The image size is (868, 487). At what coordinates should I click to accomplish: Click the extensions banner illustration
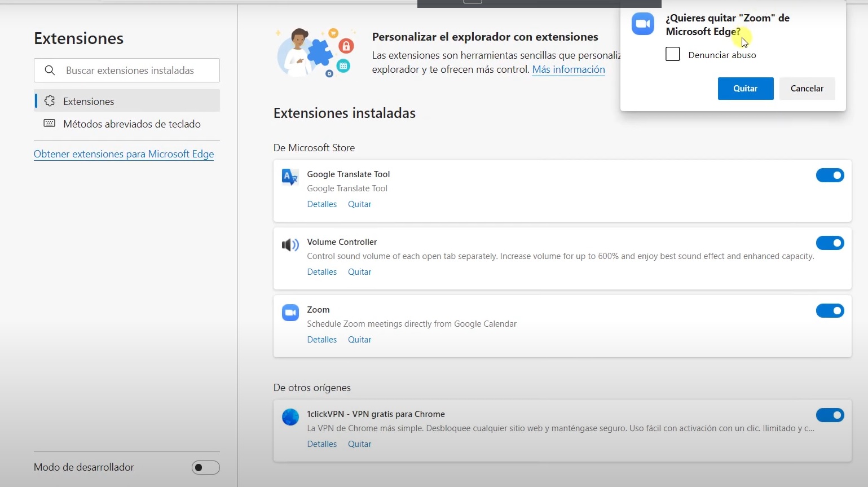click(x=316, y=52)
